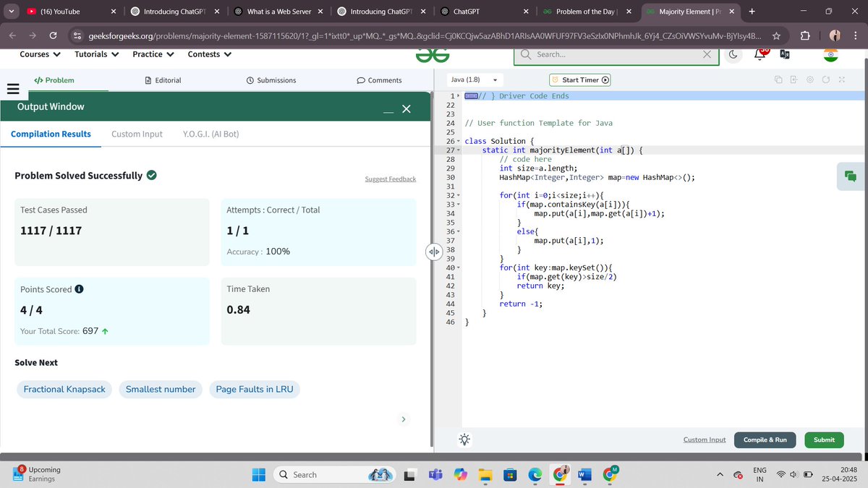Screen dimensions: 868x488
Task: Select the Custom Input tab in Output Window
Action: pos(137,134)
